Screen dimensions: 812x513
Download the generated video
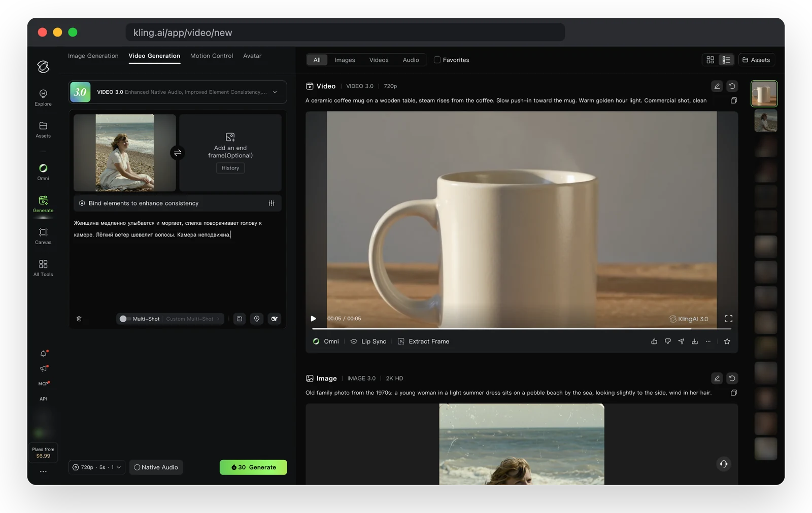(x=695, y=341)
